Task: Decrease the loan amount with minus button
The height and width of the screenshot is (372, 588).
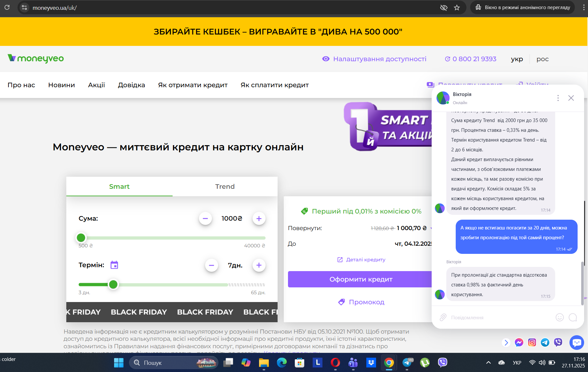Action: pos(205,218)
